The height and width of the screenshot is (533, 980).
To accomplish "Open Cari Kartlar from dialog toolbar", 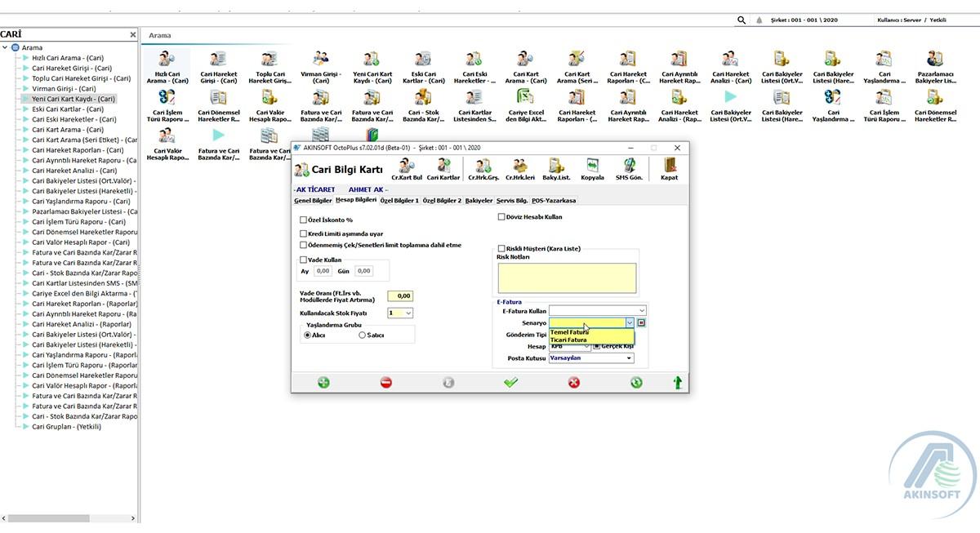I will (443, 168).
